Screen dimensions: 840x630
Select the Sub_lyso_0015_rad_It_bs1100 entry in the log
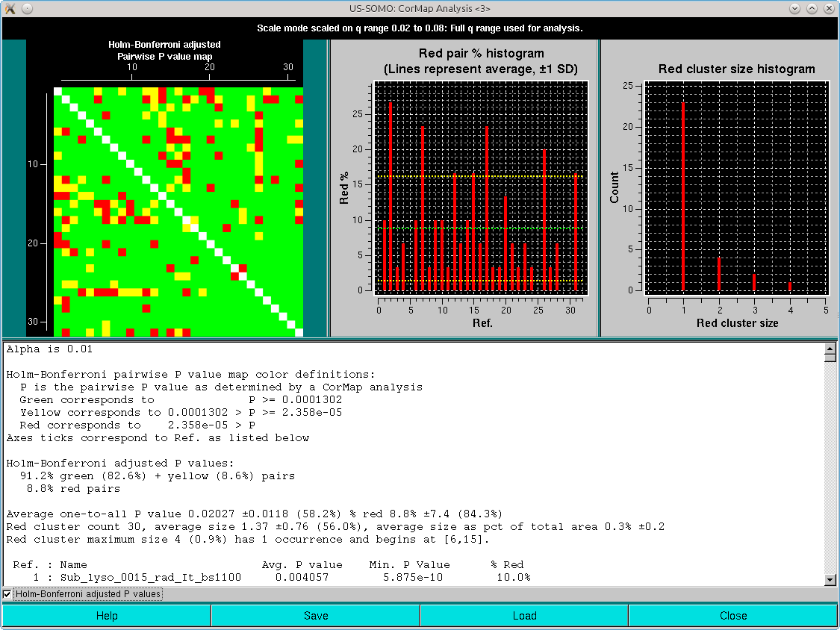[149, 576]
